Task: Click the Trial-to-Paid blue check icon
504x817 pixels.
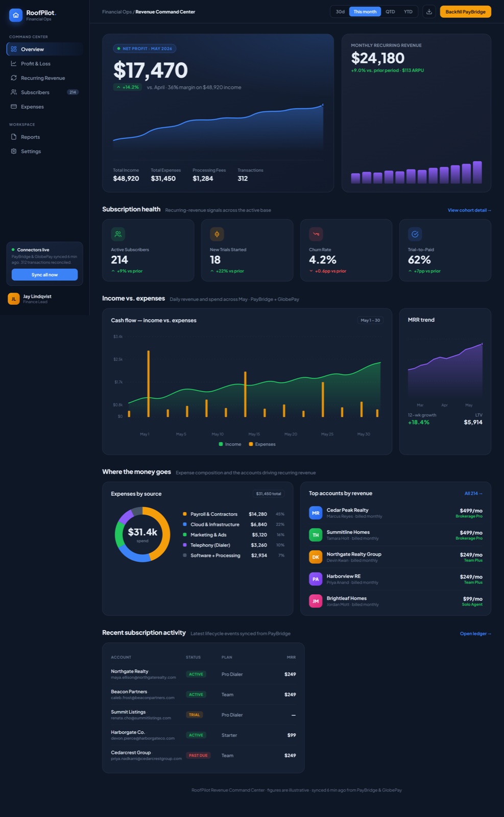Action: tap(415, 234)
